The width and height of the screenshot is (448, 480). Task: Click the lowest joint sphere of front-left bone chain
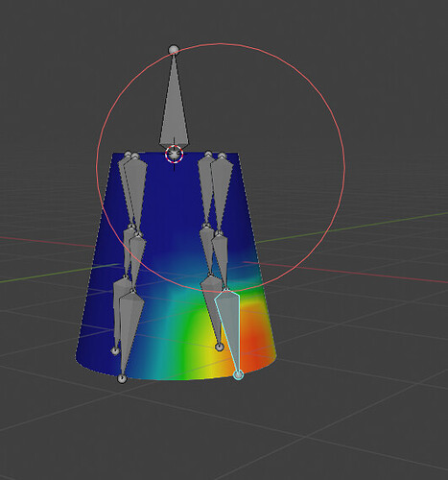[x=122, y=378]
